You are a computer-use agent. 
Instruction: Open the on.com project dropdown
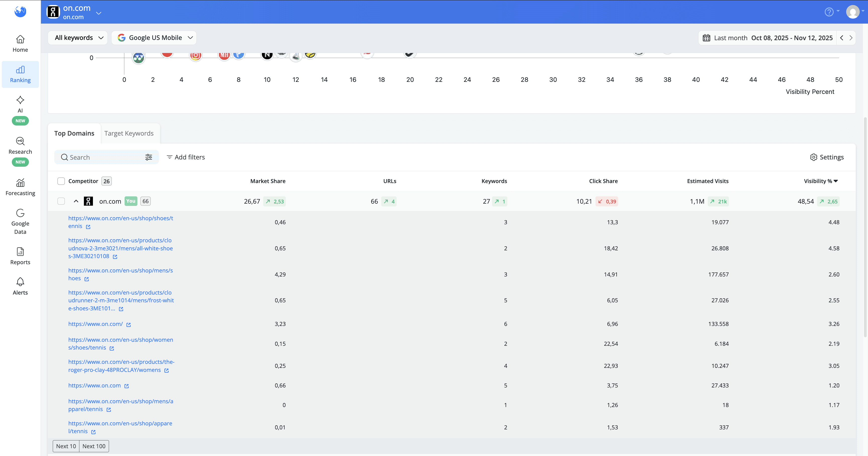pyautogui.click(x=99, y=13)
